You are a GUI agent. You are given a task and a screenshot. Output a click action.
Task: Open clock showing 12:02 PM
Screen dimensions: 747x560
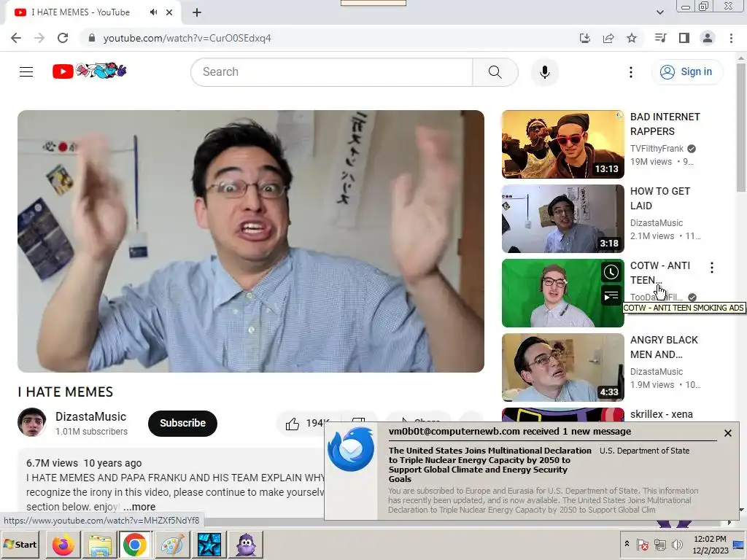pos(710,544)
